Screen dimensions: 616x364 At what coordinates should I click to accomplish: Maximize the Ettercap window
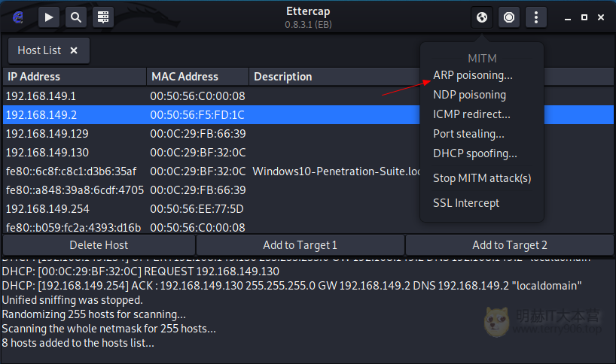click(x=584, y=17)
